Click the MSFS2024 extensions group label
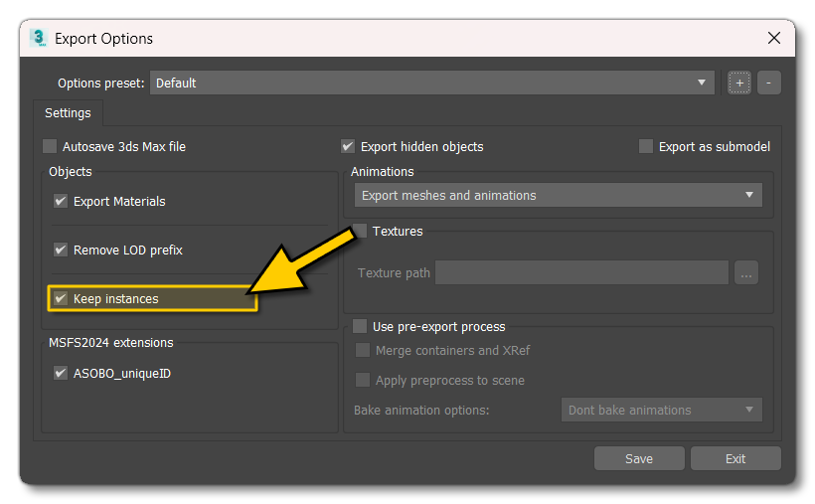This screenshot has width=815, height=504. [110, 343]
